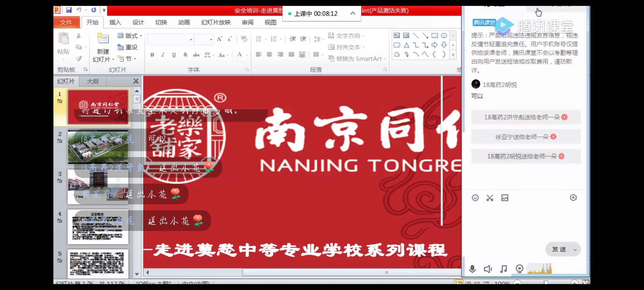Image resolution: width=644 pixels, height=290 pixels.
Task: Collapse the class timer bar chevron
Action: point(353,13)
